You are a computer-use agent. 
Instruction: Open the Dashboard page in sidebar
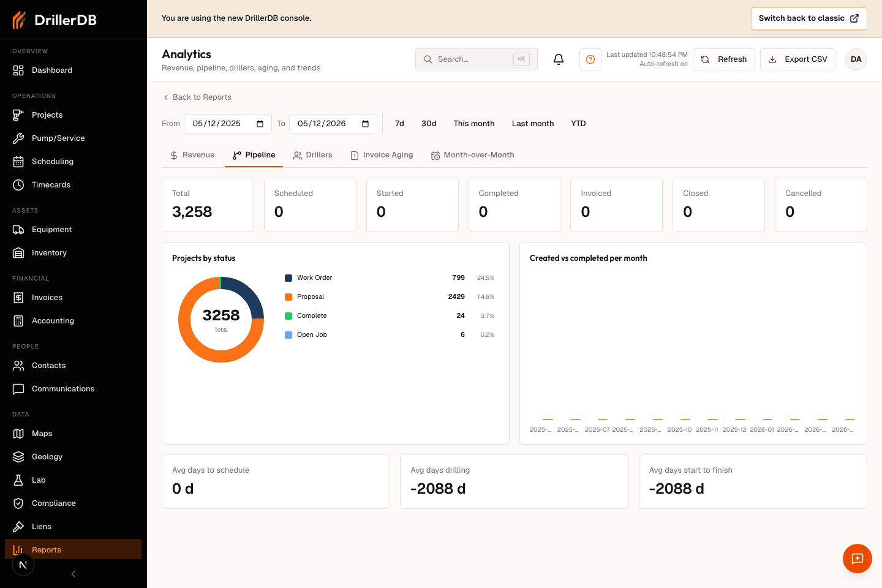tap(73, 70)
